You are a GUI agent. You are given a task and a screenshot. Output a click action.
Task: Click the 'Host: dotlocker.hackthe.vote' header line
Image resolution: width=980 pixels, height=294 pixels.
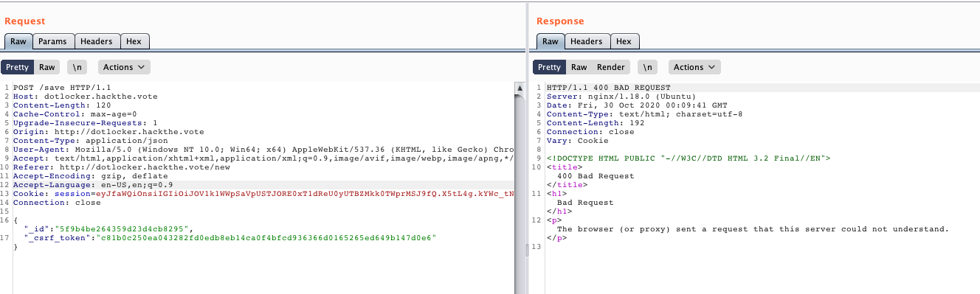click(85, 97)
